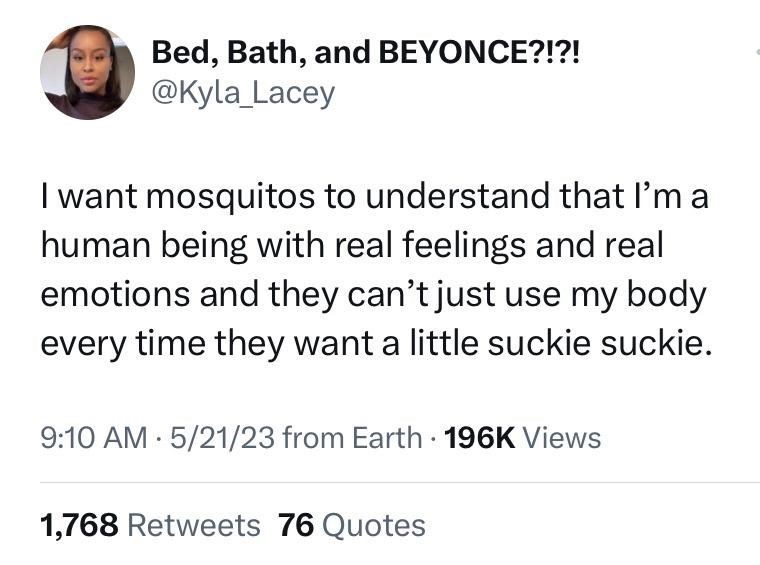Click the phrase 'human being' in the tweet

point(141,246)
